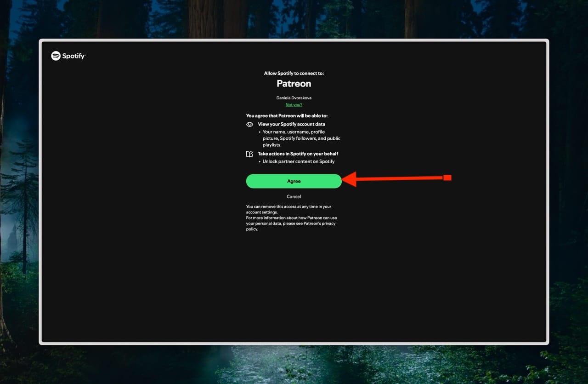Image resolution: width=588 pixels, height=384 pixels.
Task: Click the 'Patreon' heading text
Action: (294, 84)
